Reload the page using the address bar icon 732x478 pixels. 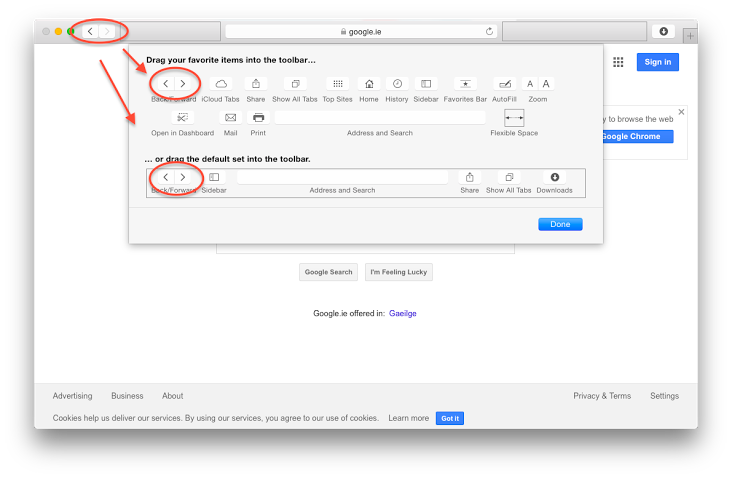pos(489,31)
